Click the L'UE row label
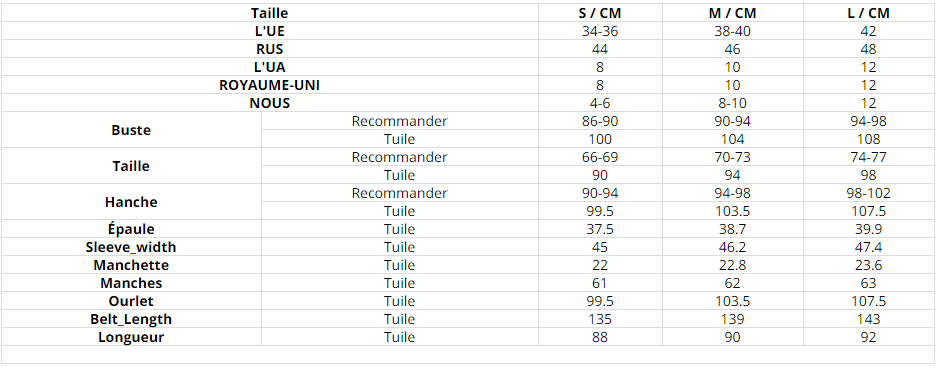This screenshot has width=944, height=369. click(x=270, y=31)
